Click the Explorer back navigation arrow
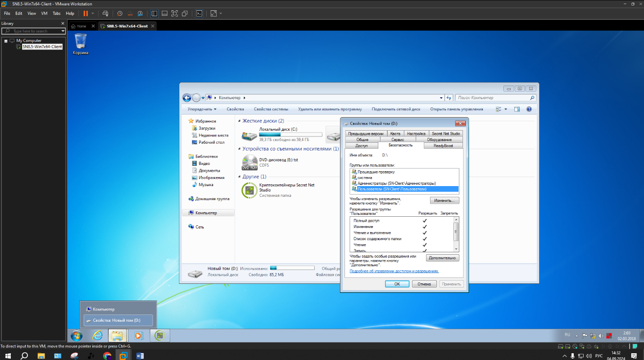The image size is (644, 360). pos(187,98)
